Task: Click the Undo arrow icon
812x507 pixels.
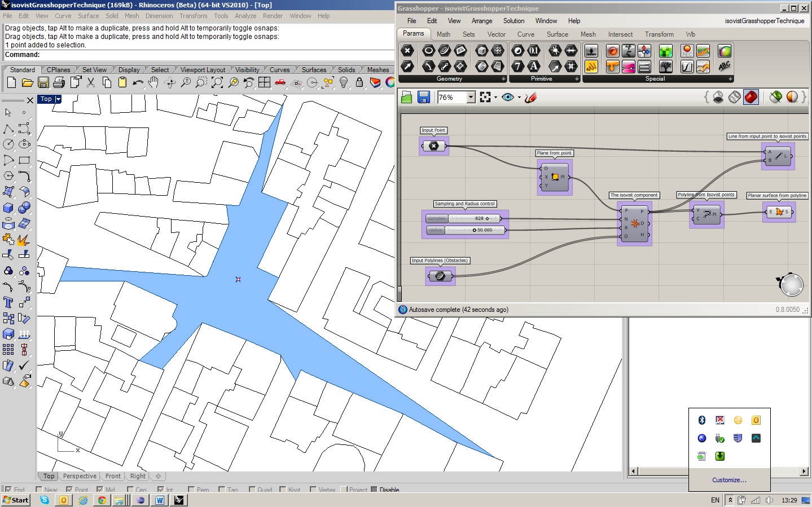Action: 138,83
